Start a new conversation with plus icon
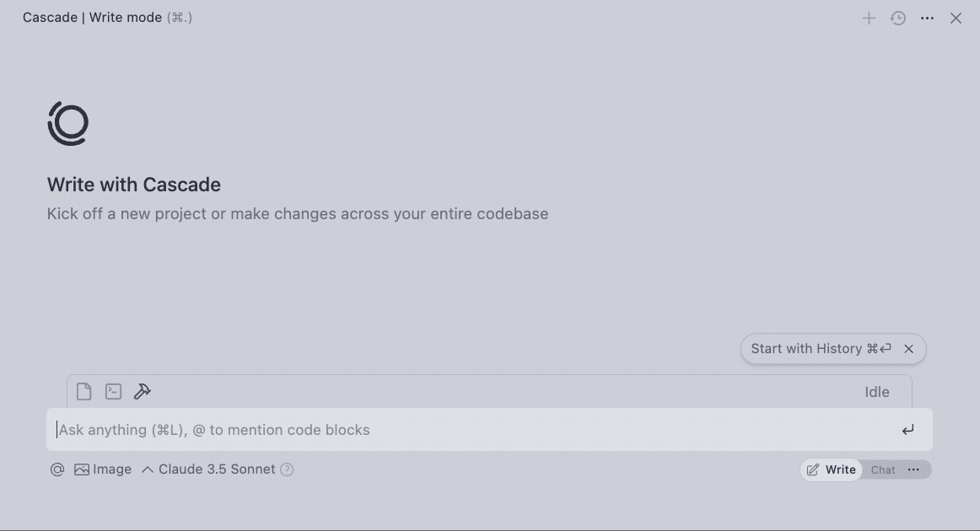 point(869,18)
